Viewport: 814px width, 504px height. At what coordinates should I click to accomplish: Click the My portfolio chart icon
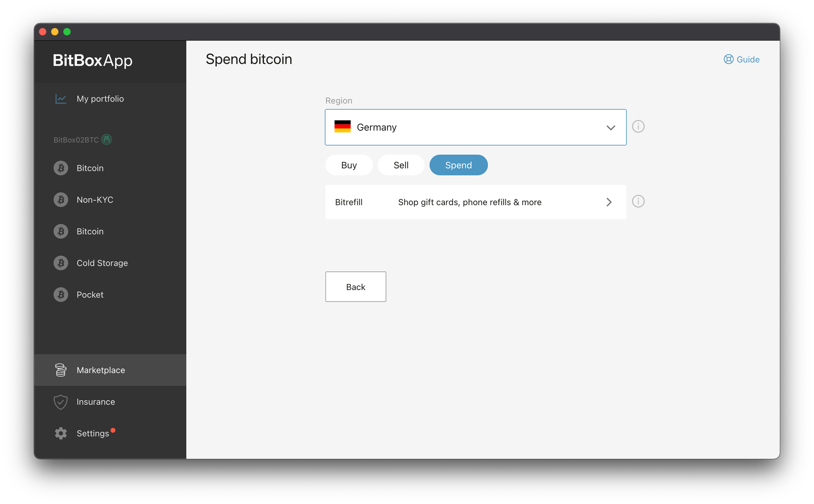click(x=61, y=99)
